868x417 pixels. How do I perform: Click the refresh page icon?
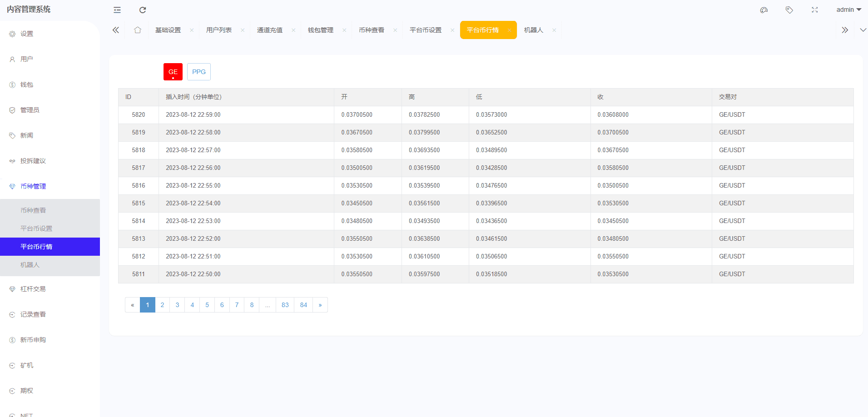pyautogui.click(x=143, y=10)
